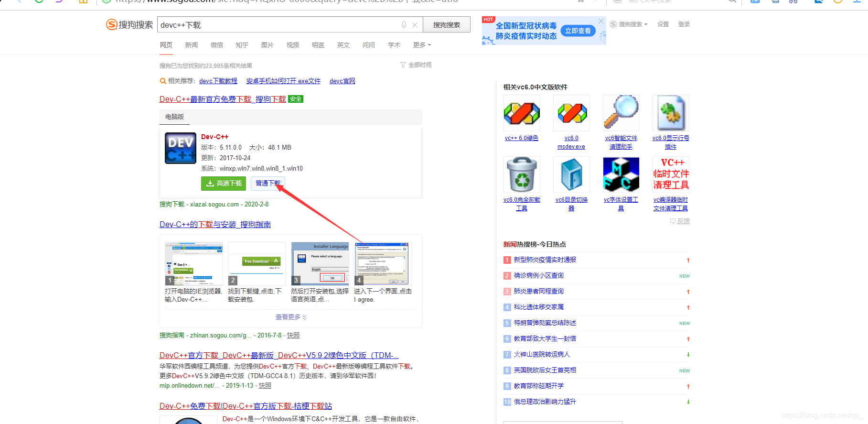Image resolution: width=868 pixels, height=424 pixels.
Task: Click the Sogou search logo
Action: point(129,24)
